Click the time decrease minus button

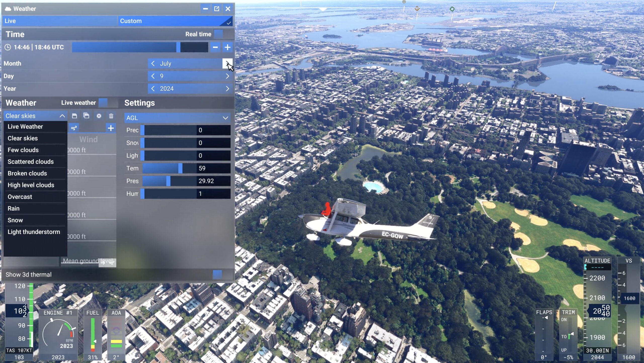click(x=215, y=47)
